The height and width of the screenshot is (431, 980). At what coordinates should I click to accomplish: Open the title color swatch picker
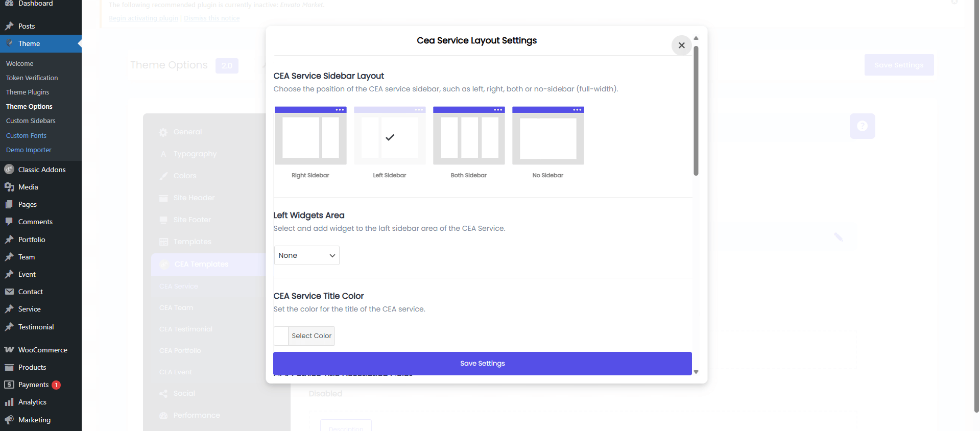click(281, 336)
